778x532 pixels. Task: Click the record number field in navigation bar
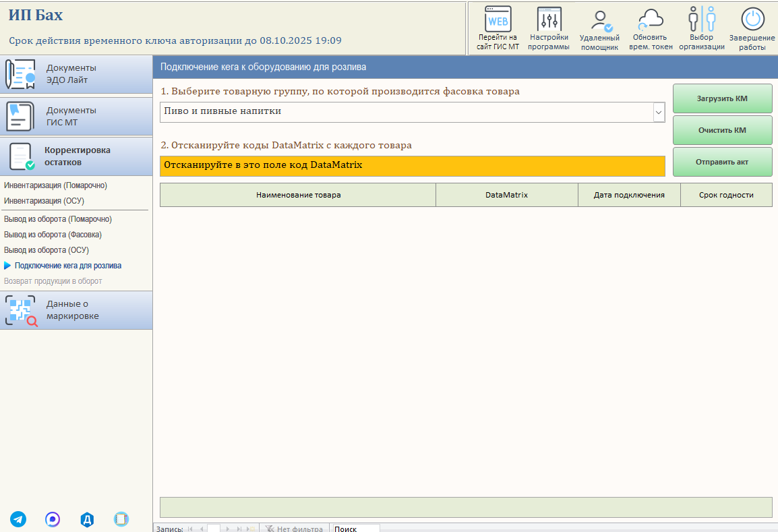point(214,529)
